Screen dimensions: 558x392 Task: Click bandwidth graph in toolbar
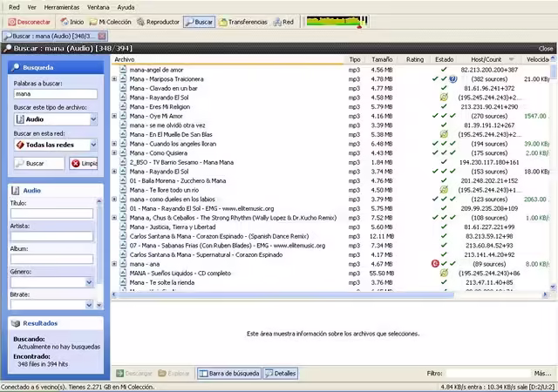click(x=337, y=22)
